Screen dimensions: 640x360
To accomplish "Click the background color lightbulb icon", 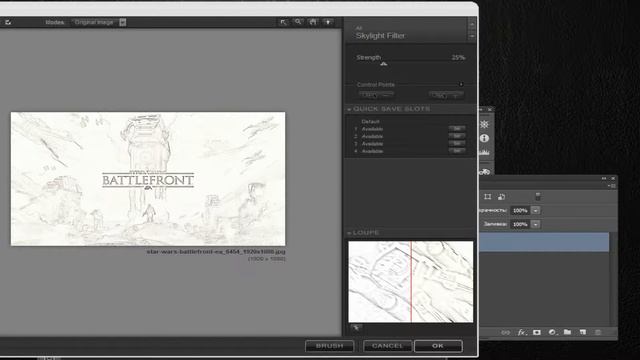I will click(328, 22).
